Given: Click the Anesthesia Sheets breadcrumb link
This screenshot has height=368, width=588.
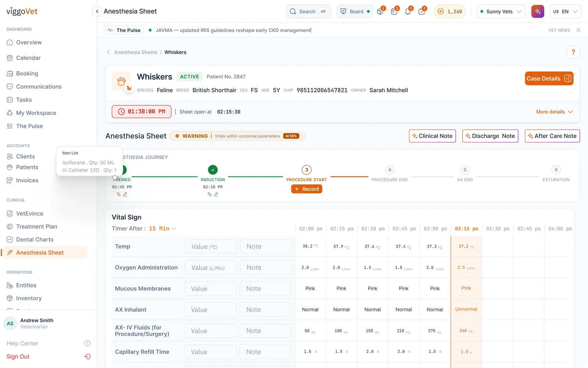Looking at the screenshot, I should pos(136,52).
